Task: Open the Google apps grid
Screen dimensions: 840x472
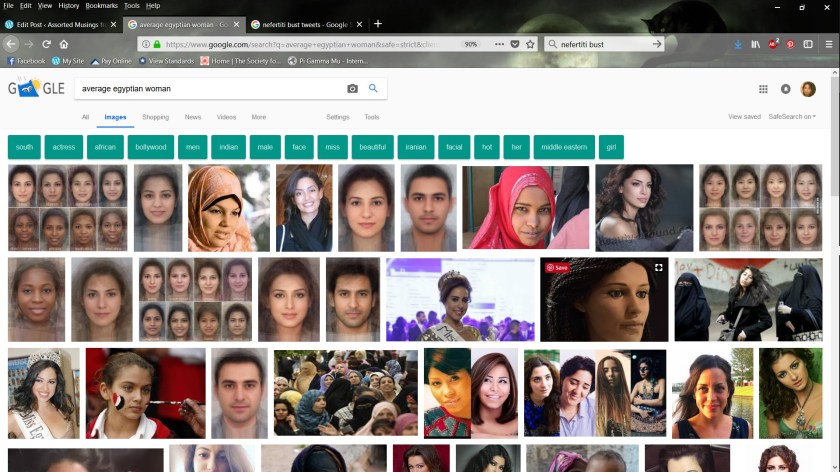Action: [x=763, y=89]
